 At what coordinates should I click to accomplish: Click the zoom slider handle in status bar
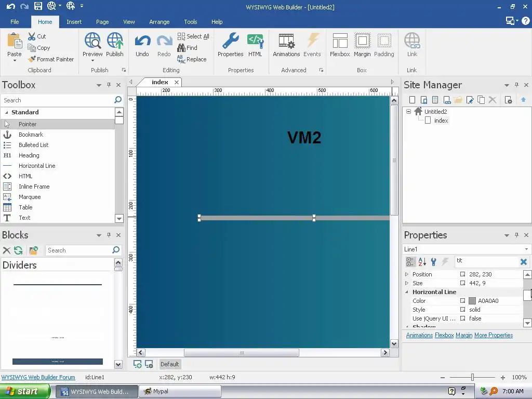pos(472,377)
